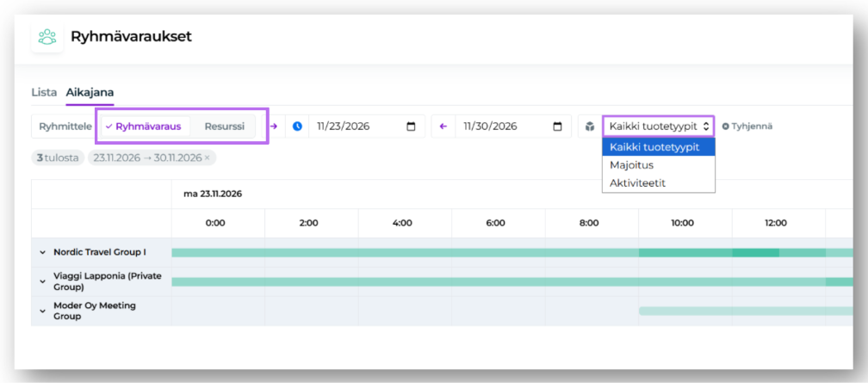Open calendar picker for end date 11/30/2026
This screenshot has width=868, height=383.
(x=557, y=127)
